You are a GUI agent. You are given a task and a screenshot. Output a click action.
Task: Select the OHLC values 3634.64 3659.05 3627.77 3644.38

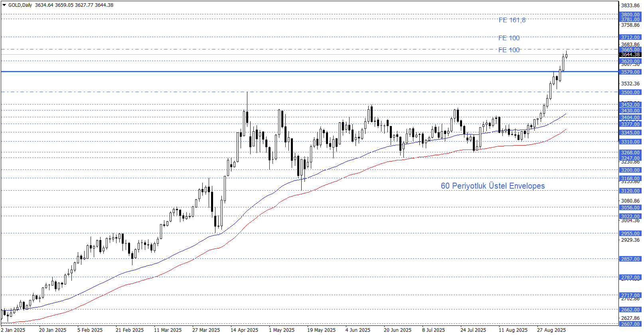click(74, 5)
